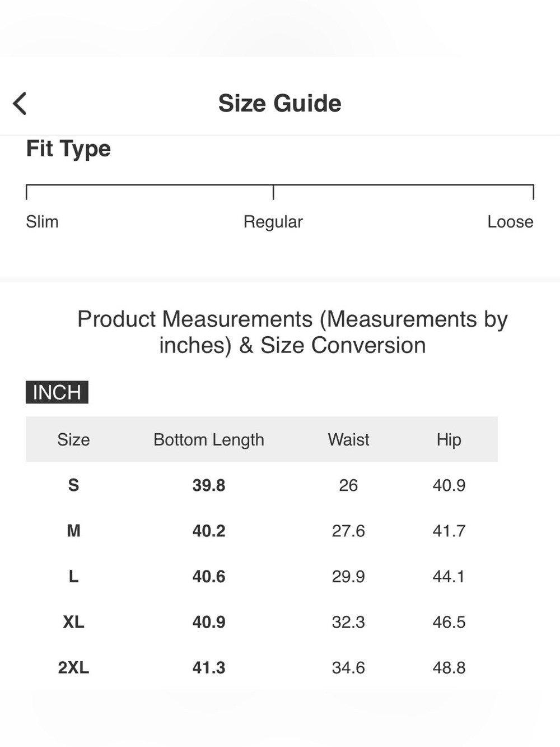Select the XL size row
Screen dimensions: 560x747
(262, 622)
